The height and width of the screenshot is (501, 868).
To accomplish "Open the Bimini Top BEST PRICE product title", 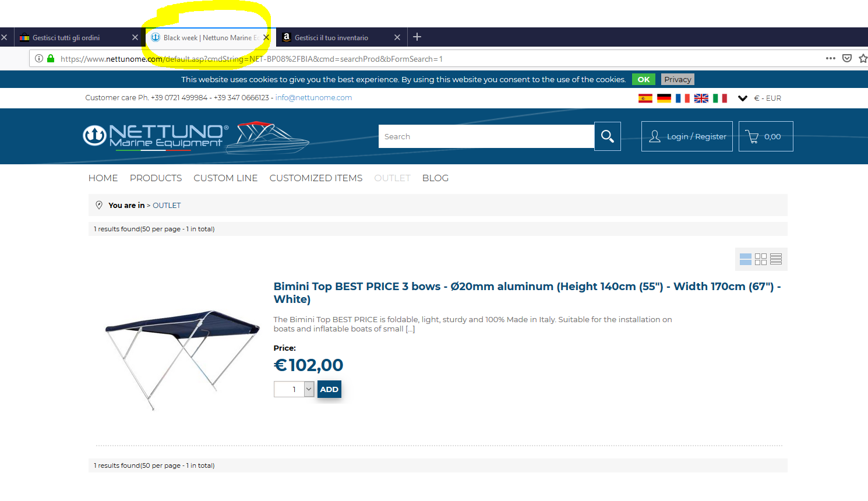I will pos(527,292).
